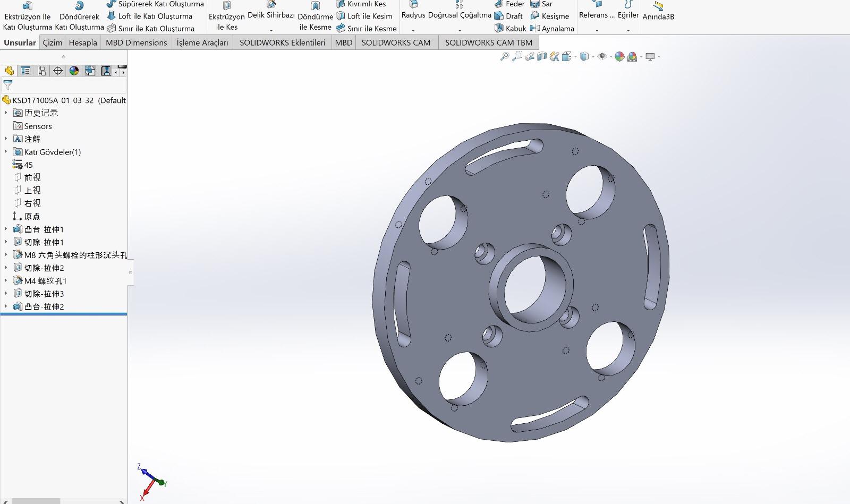Viewport: 850px width, 504px height.
Task: Open the Delik Sihirbazı dropdown arrow
Action: click(x=271, y=30)
